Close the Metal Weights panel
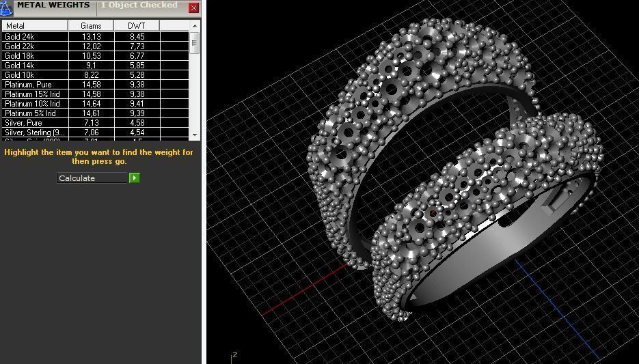This screenshot has width=639, height=364. [x=193, y=8]
